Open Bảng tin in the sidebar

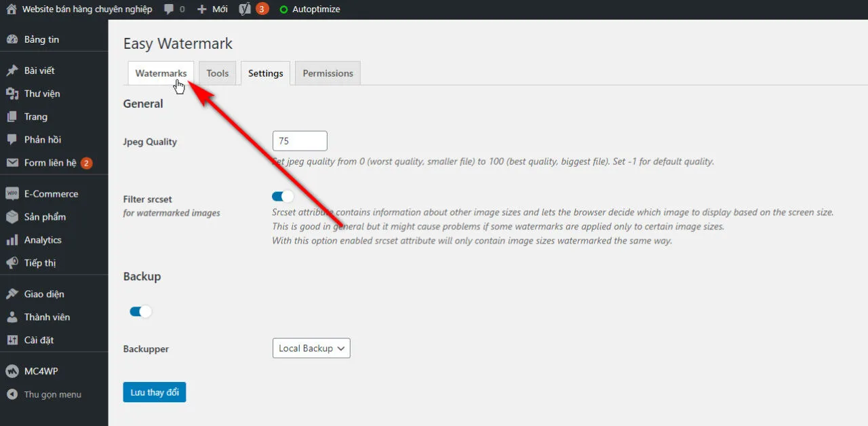pos(41,39)
